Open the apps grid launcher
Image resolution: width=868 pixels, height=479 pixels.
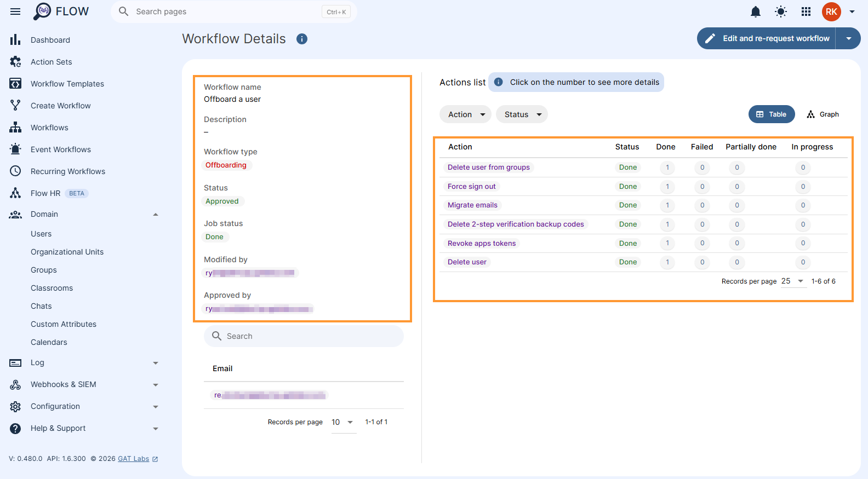click(806, 11)
